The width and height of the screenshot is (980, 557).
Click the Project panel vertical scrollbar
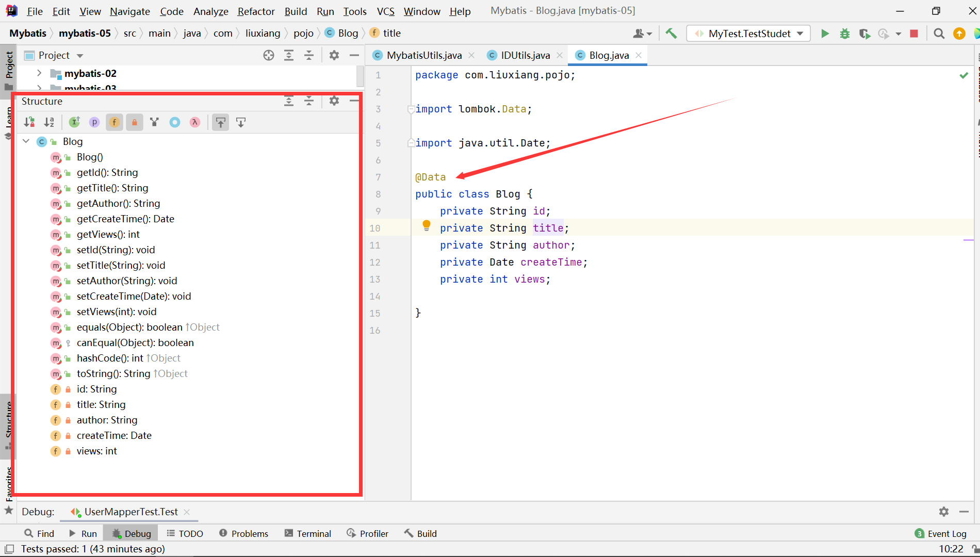click(360, 76)
